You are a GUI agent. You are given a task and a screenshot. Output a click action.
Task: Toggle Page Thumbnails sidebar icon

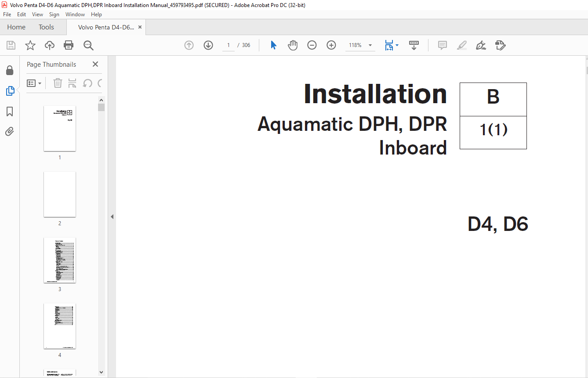point(10,91)
